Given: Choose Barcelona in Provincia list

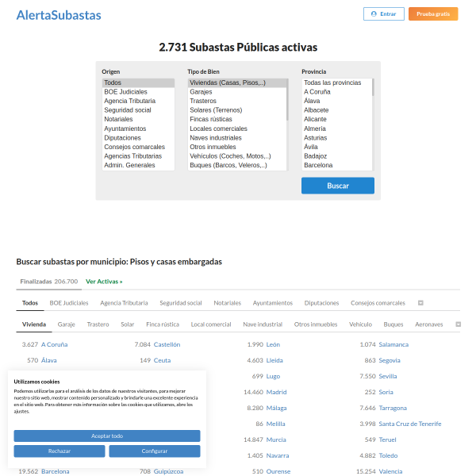Looking at the screenshot, I should (337, 165).
